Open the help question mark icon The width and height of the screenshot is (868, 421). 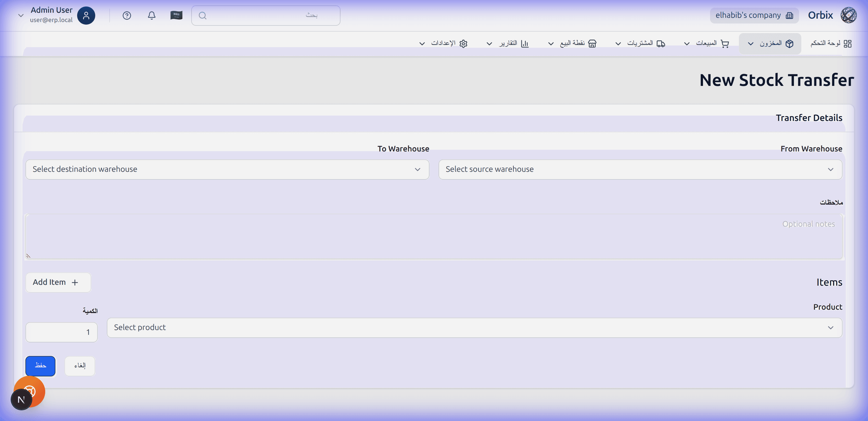point(127,15)
